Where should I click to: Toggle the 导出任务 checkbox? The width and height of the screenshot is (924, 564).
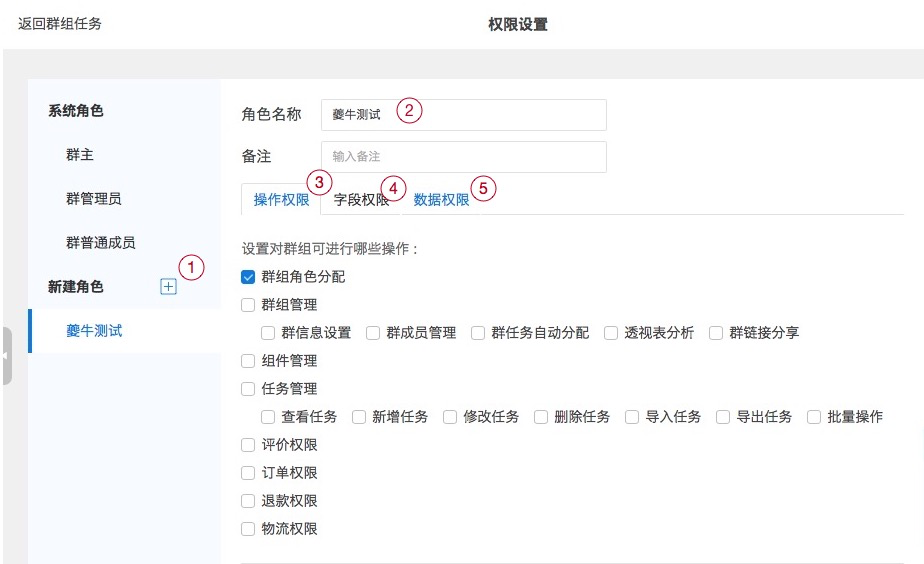coord(723,417)
